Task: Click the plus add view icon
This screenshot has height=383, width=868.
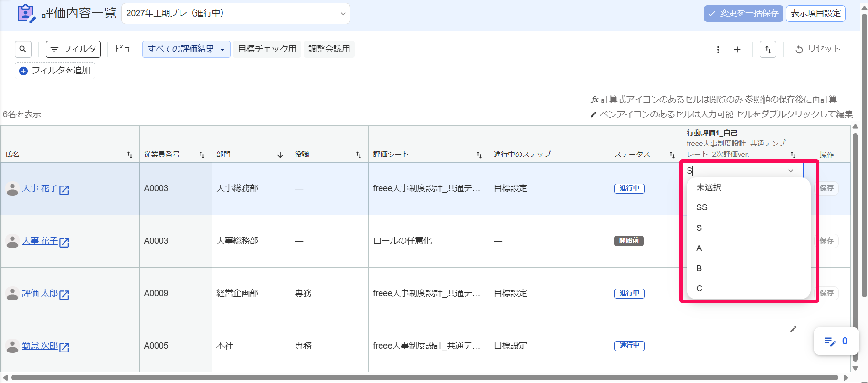Action: coord(737,50)
